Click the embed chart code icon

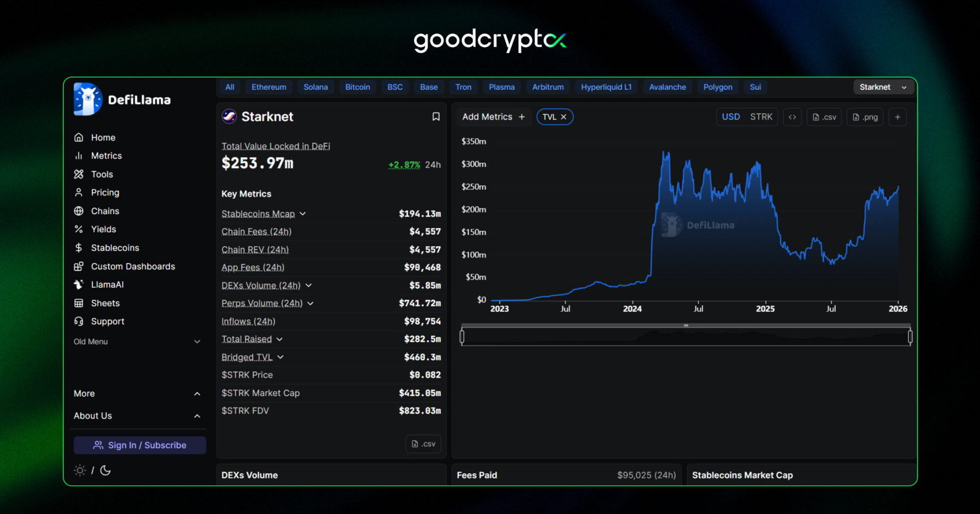point(792,117)
